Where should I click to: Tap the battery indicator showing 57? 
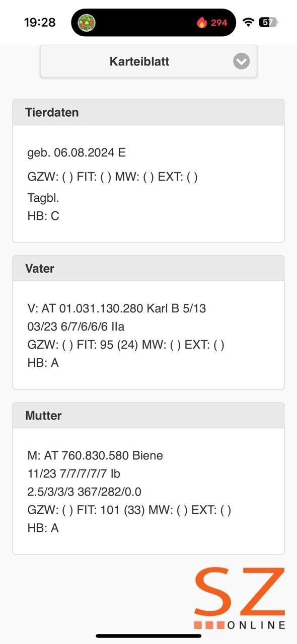267,22
